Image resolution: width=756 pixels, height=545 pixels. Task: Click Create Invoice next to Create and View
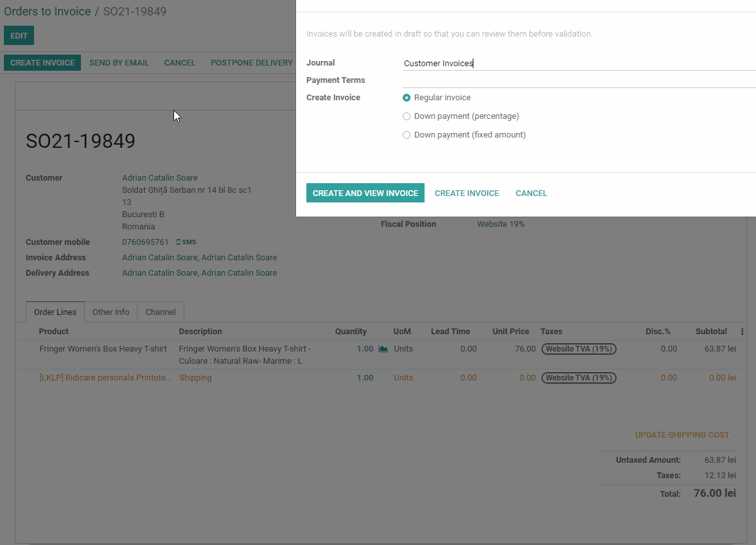coord(466,193)
